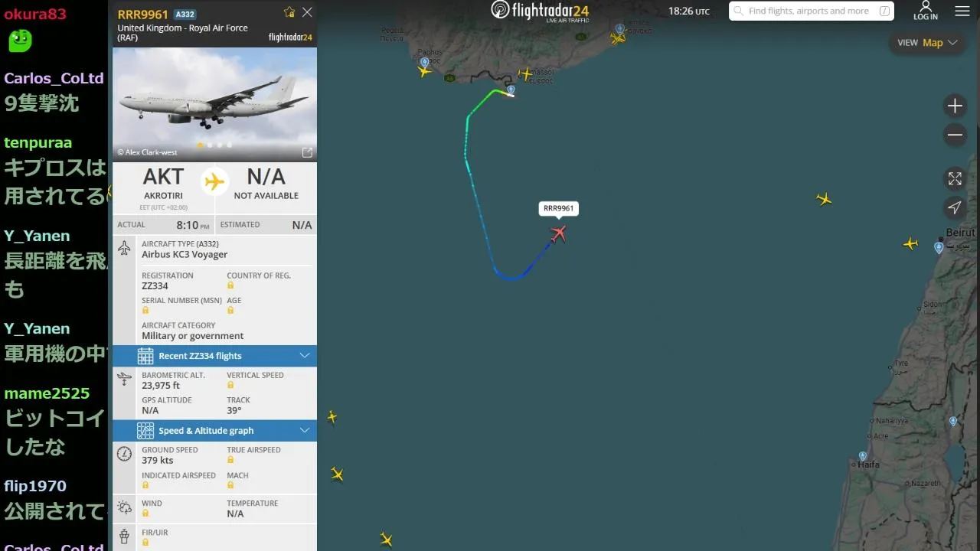Zoom out the map with minus button
980x551 pixels.
pyautogui.click(x=955, y=135)
